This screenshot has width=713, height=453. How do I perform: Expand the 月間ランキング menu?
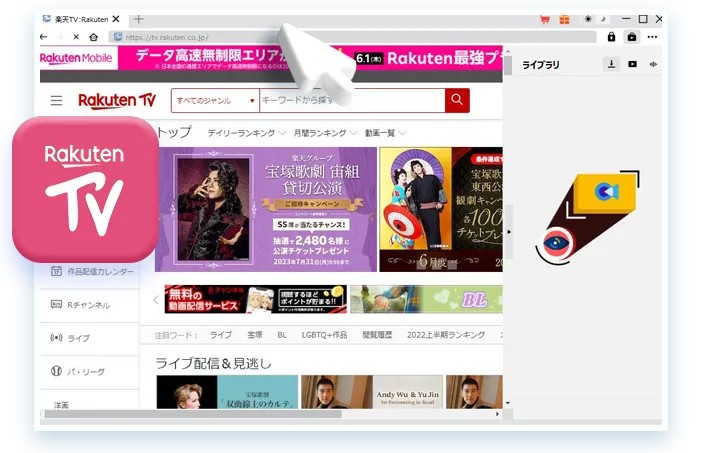pyautogui.click(x=325, y=133)
